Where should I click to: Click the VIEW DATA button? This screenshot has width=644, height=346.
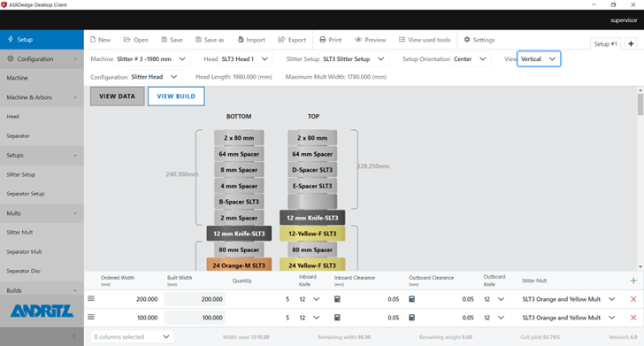click(117, 96)
